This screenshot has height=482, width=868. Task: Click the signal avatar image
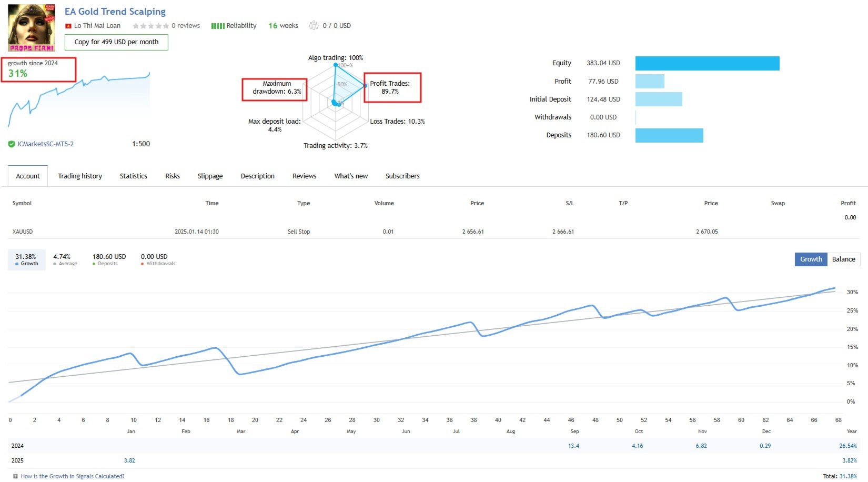[x=32, y=27]
